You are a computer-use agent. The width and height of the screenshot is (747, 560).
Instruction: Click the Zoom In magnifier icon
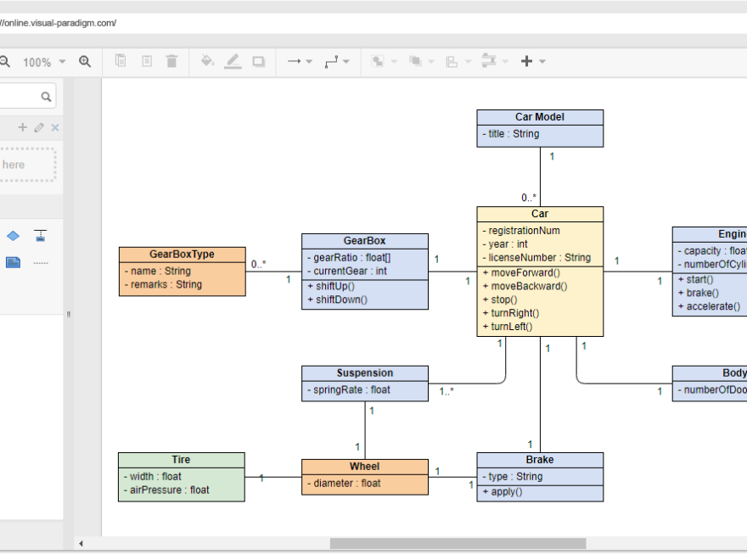pos(85,61)
